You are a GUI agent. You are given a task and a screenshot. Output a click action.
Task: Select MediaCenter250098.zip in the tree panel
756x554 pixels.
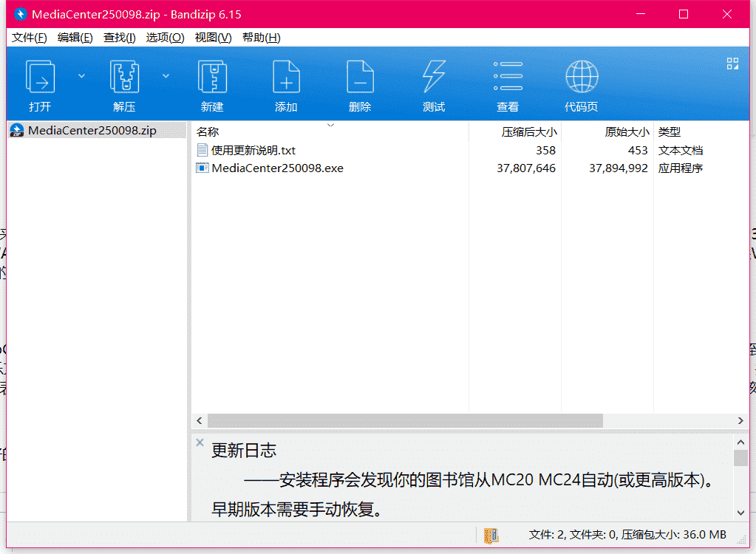pyautogui.click(x=98, y=131)
